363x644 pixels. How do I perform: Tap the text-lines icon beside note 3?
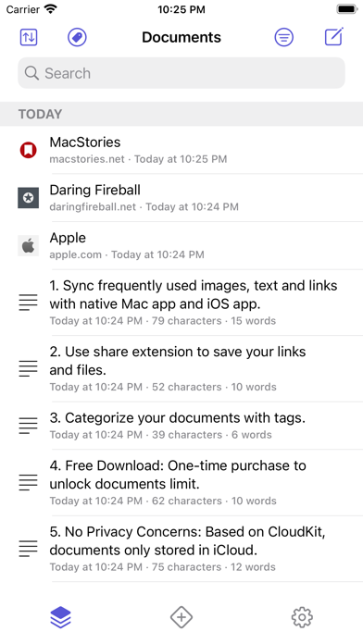click(x=29, y=426)
